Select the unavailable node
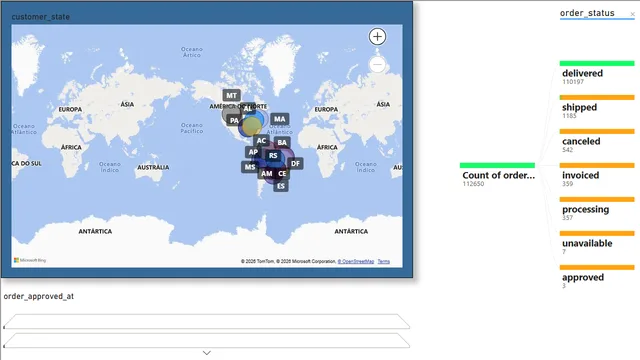This screenshot has width=640, height=360. [597, 243]
